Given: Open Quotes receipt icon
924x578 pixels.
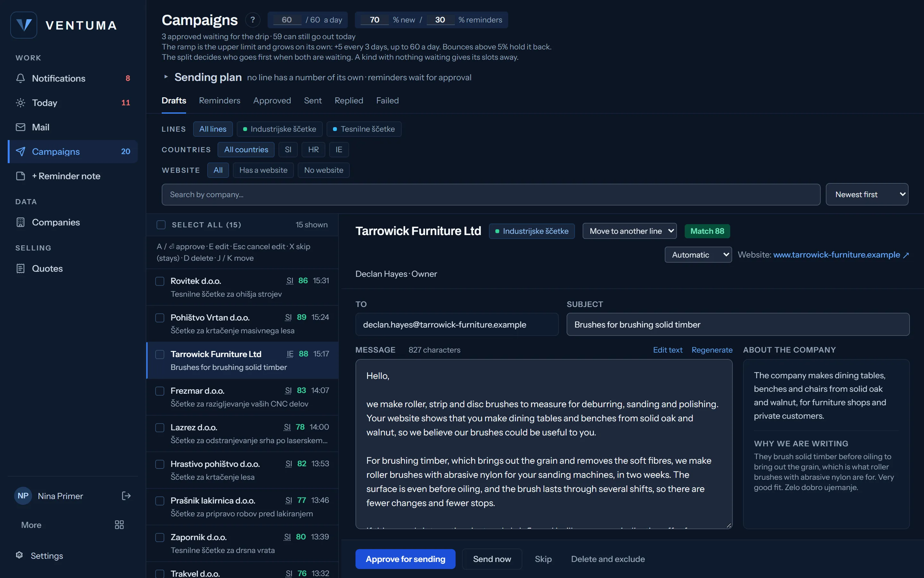Looking at the screenshot, I should point(21,269).
